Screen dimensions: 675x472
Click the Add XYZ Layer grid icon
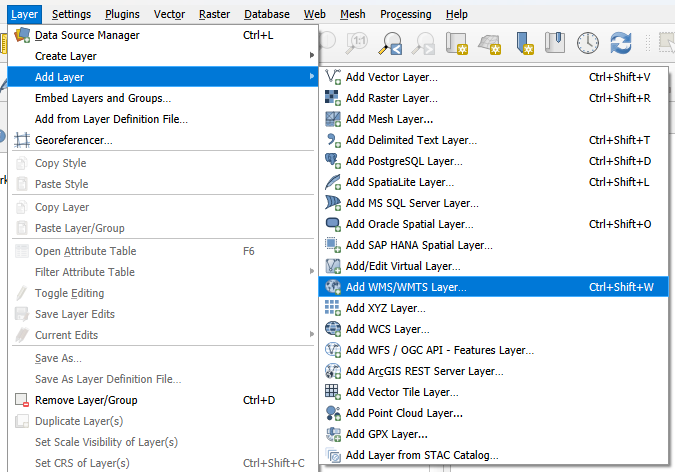(x=334, y=308)
